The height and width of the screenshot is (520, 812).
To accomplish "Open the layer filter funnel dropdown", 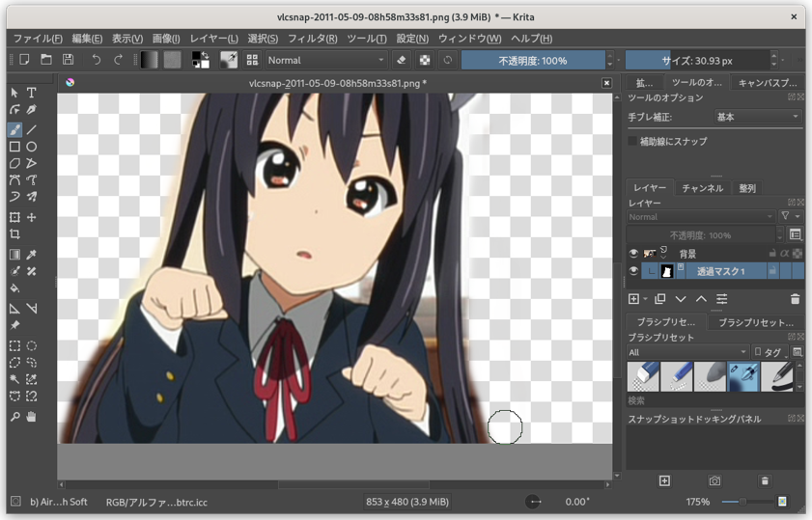I will pyautogui.click(x=791, y=217).
